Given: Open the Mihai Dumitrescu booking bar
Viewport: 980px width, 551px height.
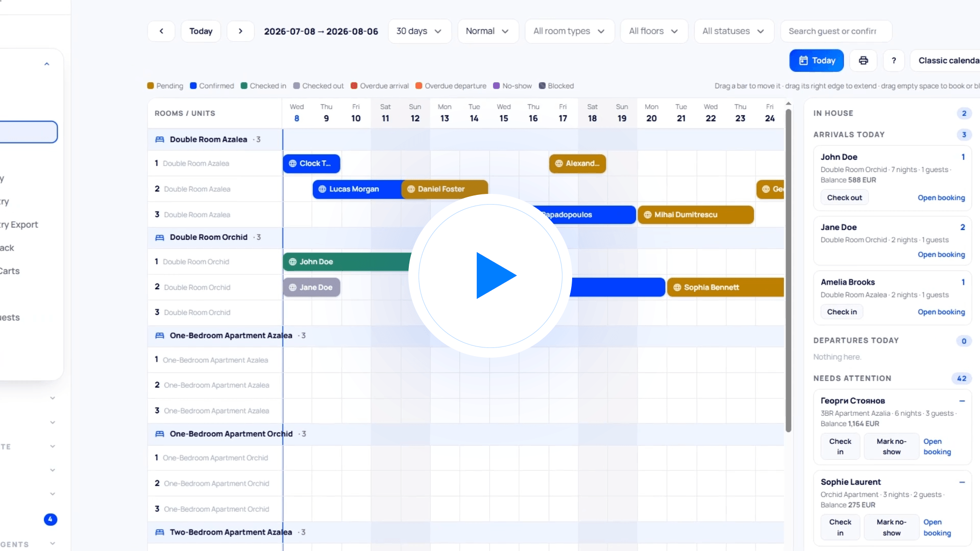Looking at the screenshot, I should (x=696, y=215).
